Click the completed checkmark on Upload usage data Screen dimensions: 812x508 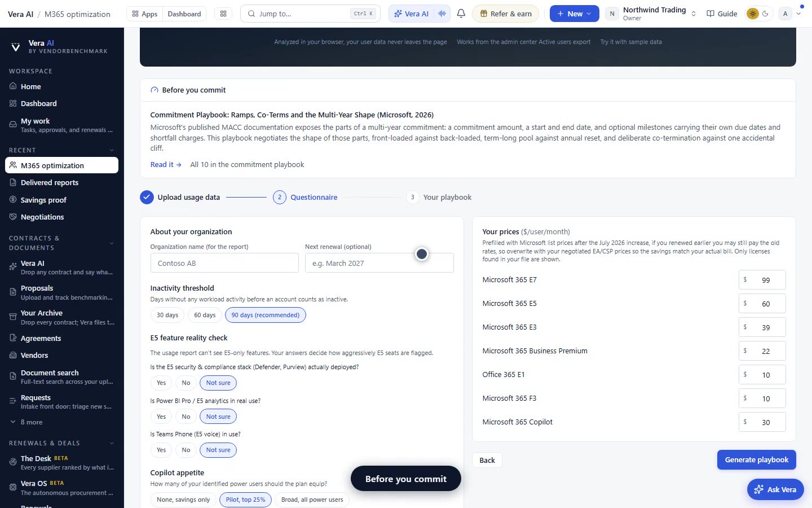point(147,197)
